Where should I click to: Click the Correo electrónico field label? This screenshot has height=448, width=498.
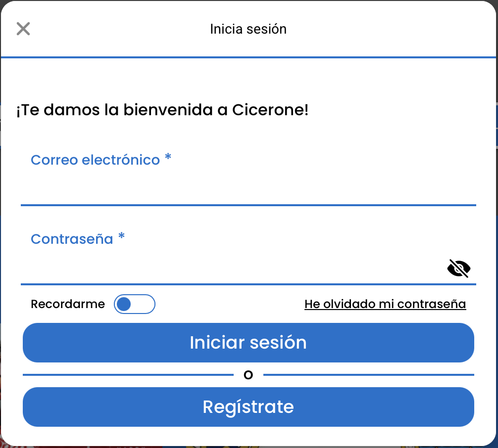tap(95, 160)
